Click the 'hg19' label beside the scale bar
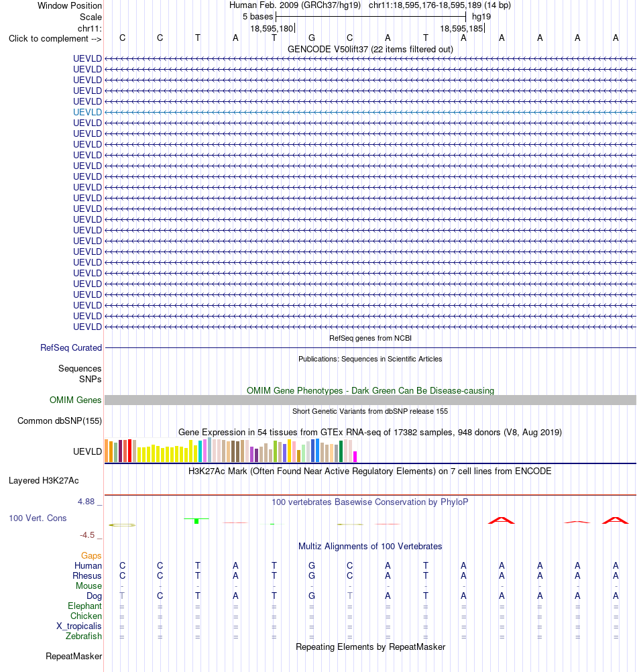Screen dimensions: 637x672 [x=481, y=17]
